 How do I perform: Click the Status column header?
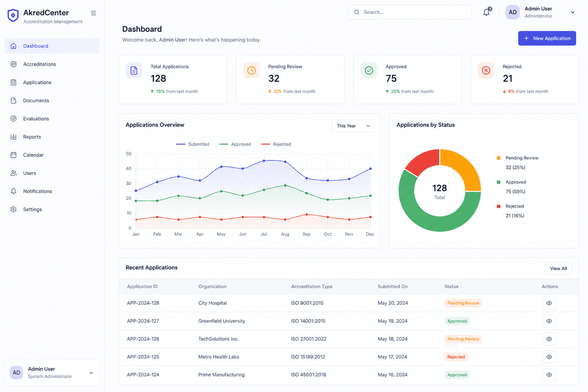[x=451, y=287]
